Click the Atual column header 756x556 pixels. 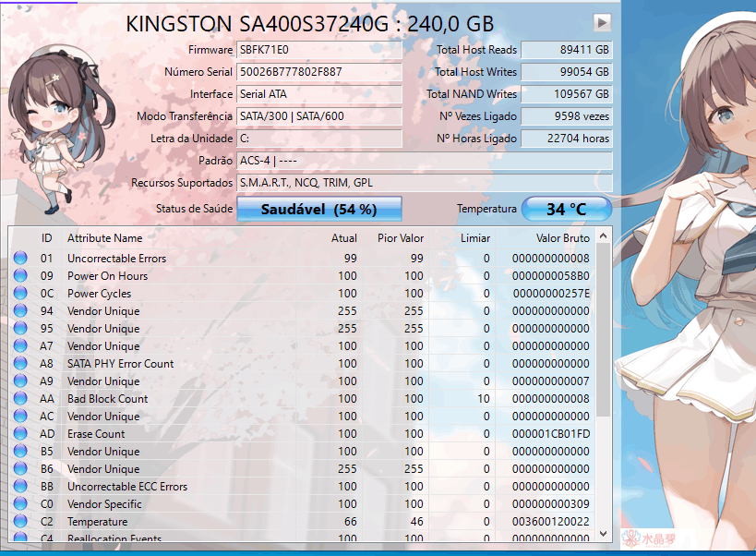click(343, 238)
